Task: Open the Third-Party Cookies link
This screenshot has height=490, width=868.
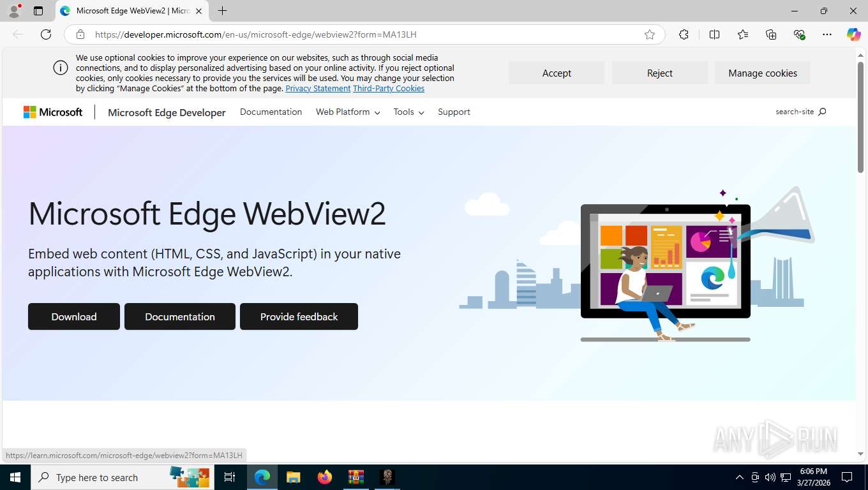Action: click(389, 89)
